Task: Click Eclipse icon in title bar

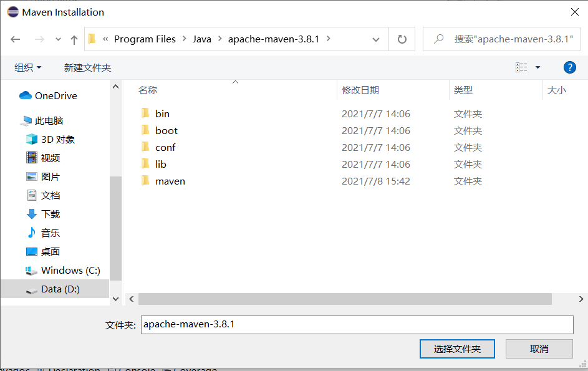Action: 12,12
